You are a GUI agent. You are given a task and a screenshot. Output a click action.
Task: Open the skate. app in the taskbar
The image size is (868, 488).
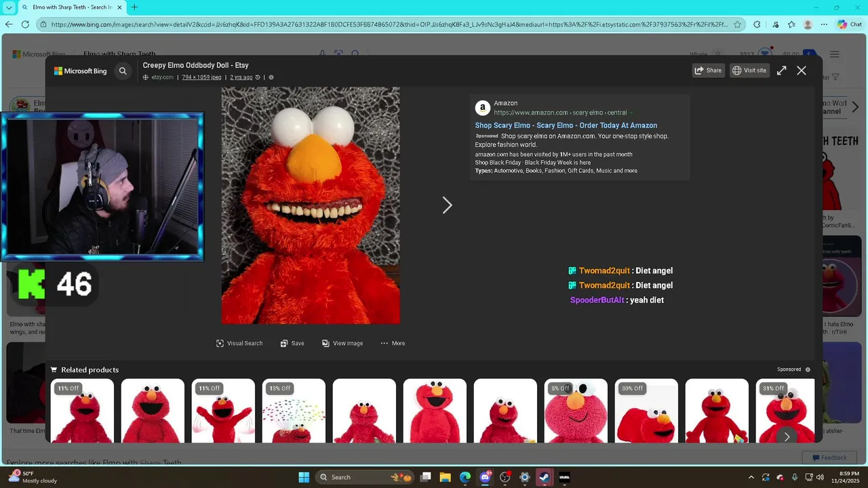point(564,477)
